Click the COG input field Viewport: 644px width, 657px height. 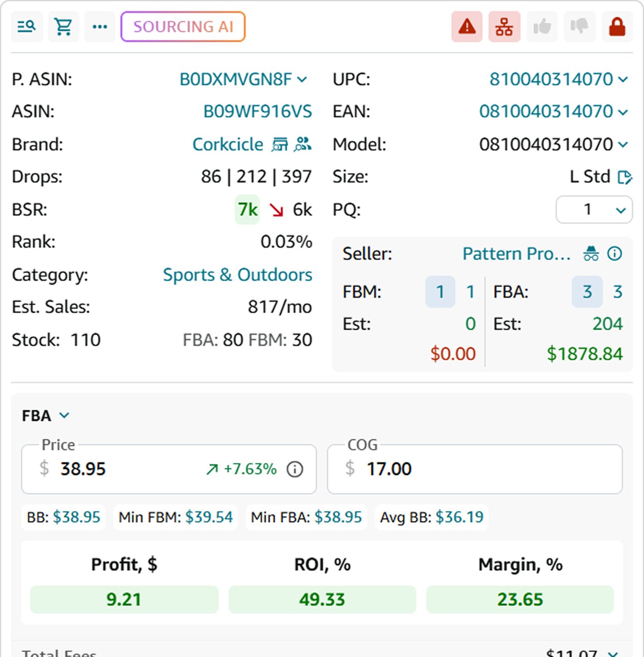pos(475,469)
